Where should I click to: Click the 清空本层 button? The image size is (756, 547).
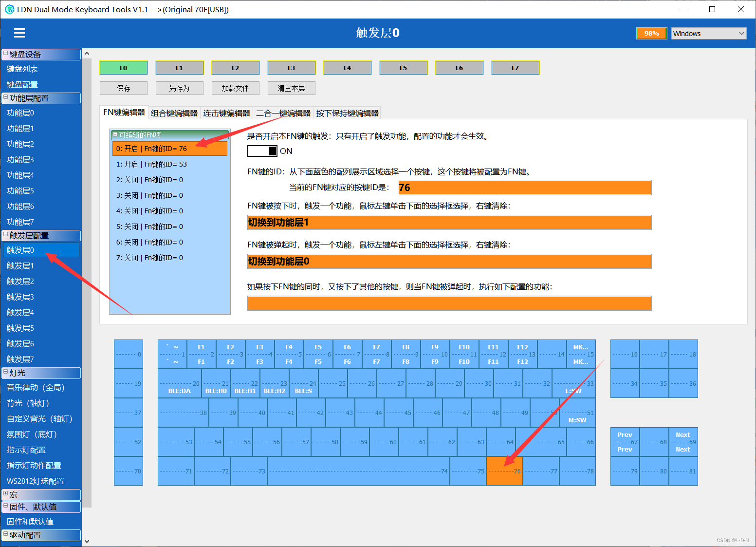(x=292, y=88)
